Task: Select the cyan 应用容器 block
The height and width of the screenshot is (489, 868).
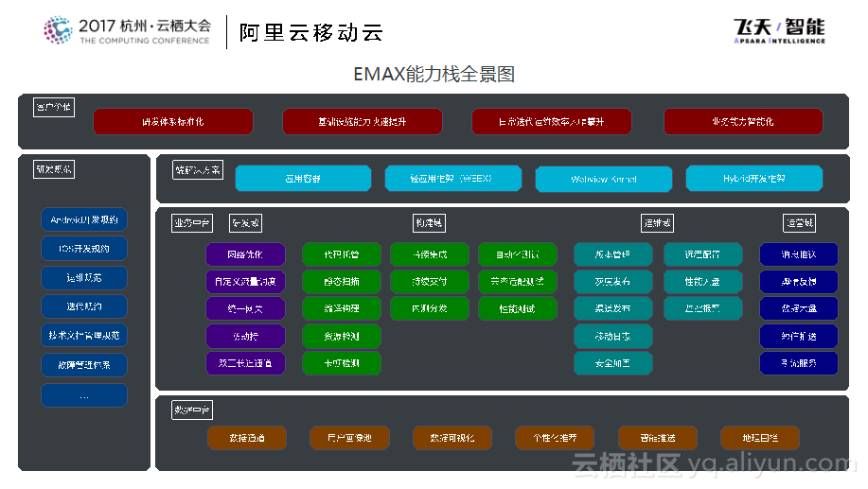Action: (x=303, y=179)
